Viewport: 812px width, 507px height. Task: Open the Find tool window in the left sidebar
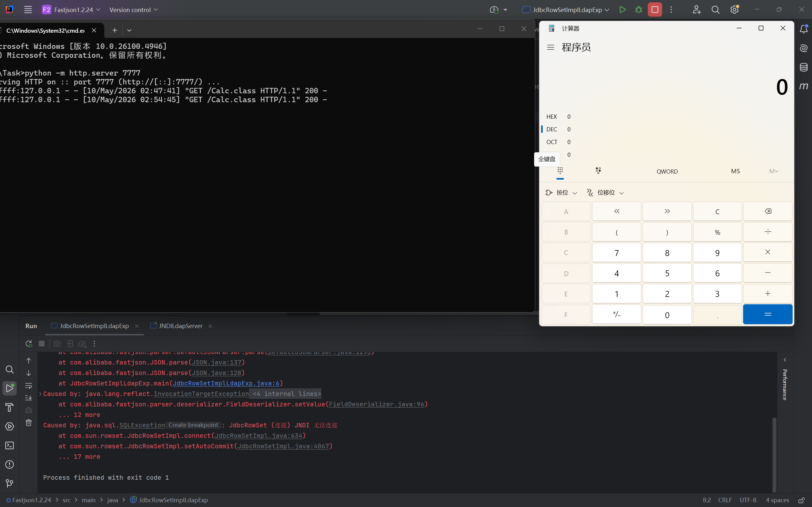(10, 370)
